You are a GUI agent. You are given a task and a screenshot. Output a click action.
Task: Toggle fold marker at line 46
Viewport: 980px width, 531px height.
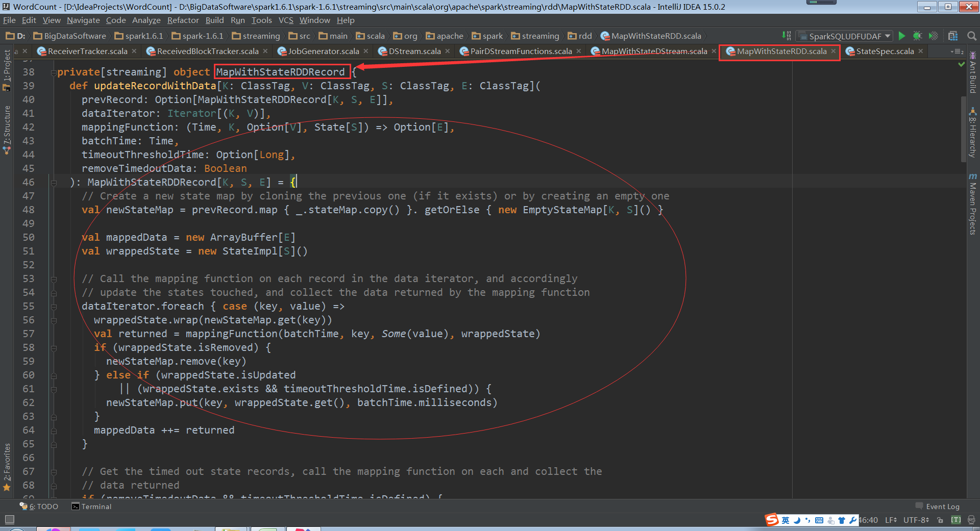[54, 183]
